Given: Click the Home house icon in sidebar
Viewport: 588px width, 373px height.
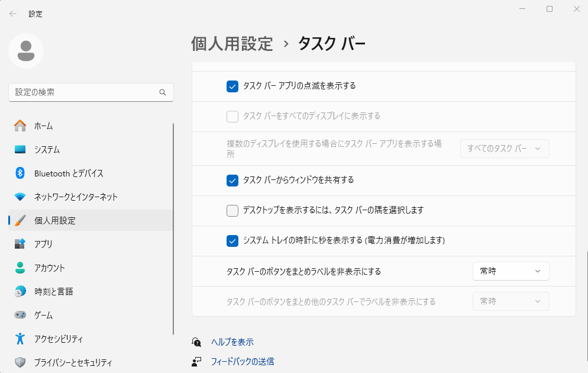Looking at the screenshot, I should coord(20,126).
